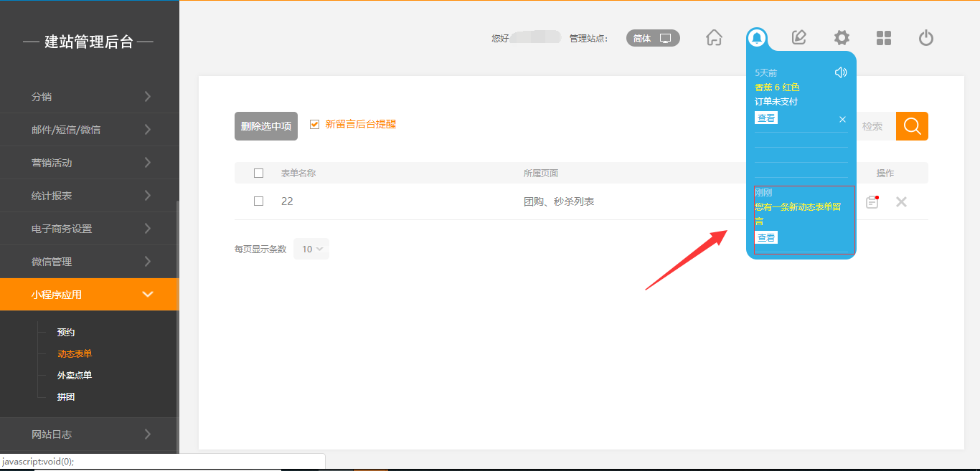
Task: Click the orange search magnifier button
Action: (x=912, y=126)
